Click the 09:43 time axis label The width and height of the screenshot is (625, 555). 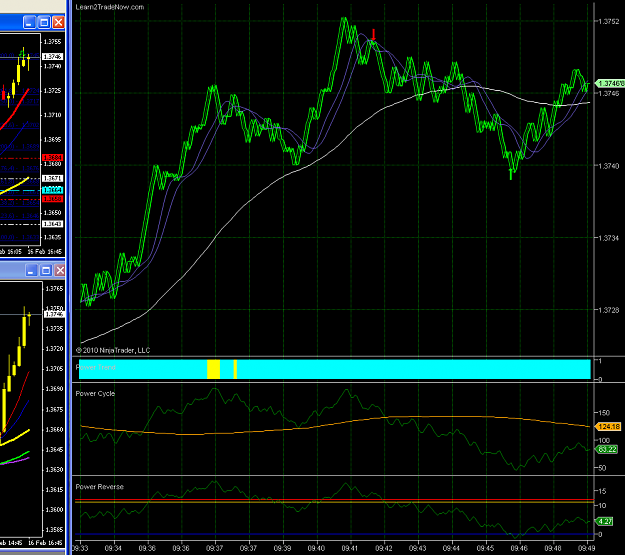coord(417,548)
